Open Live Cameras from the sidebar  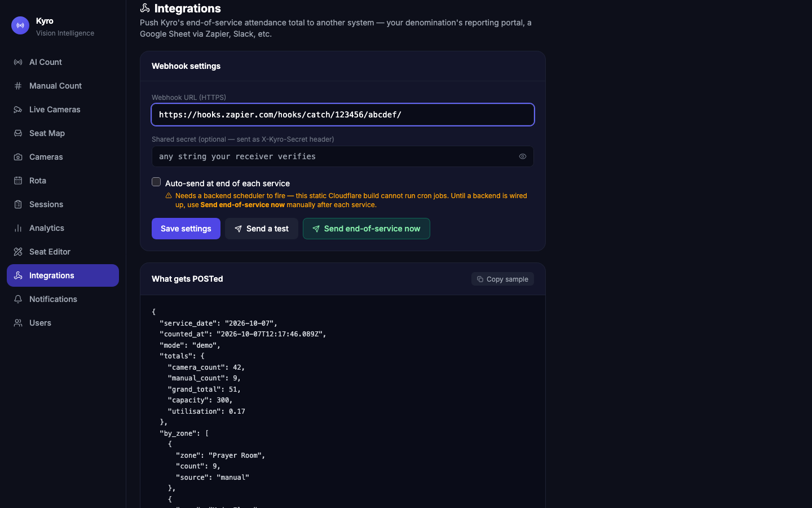coord(63,110)
